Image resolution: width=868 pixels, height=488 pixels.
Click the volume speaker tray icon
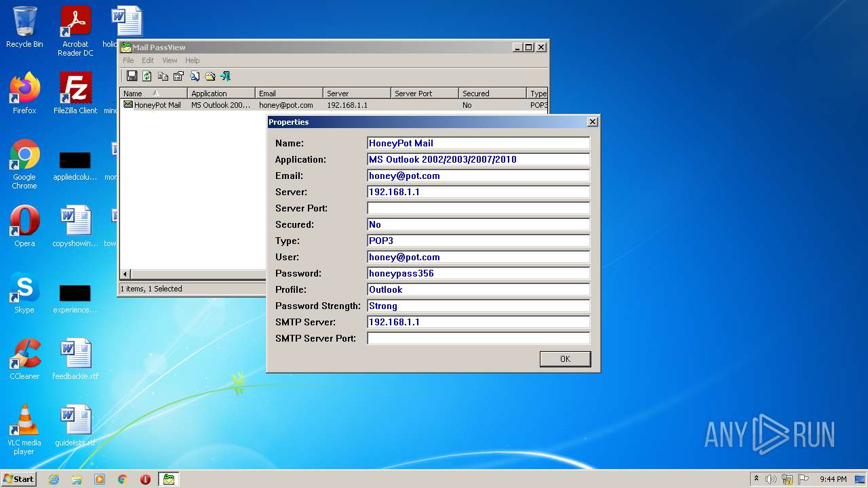tap(771, 479)
